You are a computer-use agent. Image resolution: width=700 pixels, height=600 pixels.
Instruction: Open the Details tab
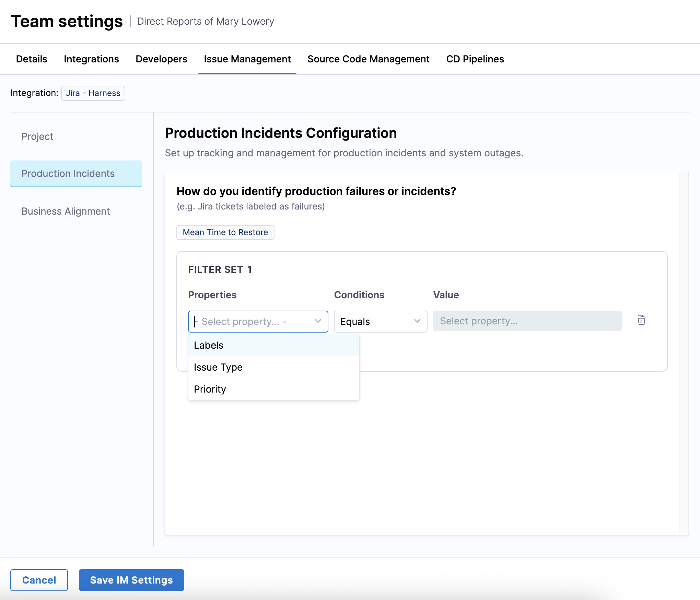32,59
